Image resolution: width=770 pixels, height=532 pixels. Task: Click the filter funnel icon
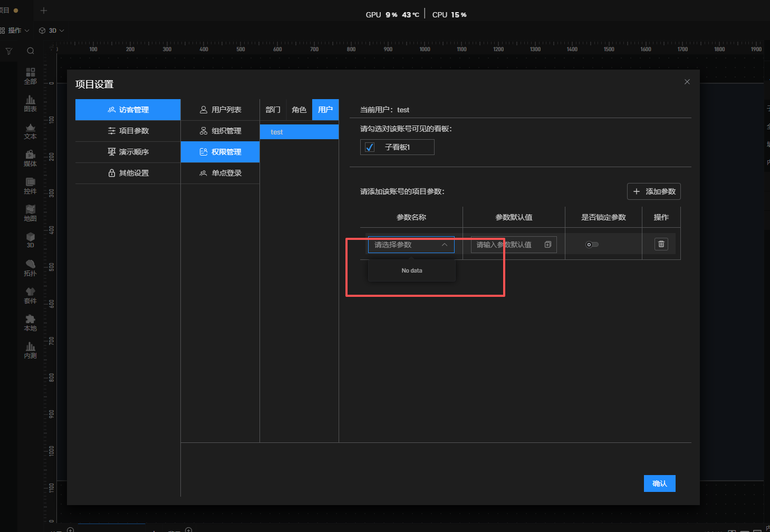click(9, 51)
